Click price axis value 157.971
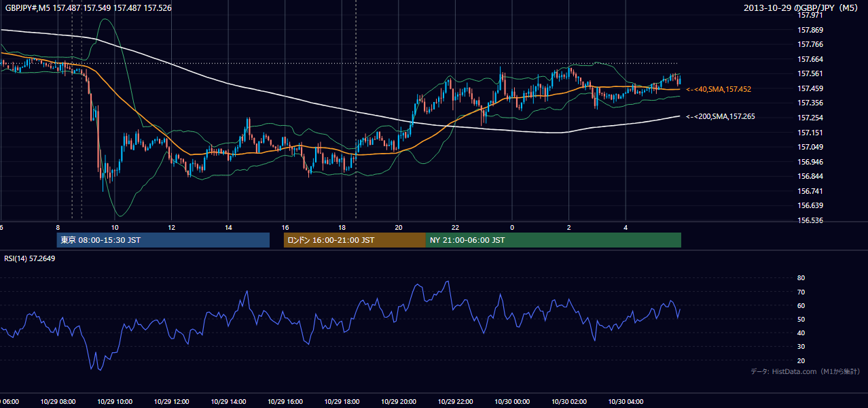Screen dimensions: 868x408 (x=810, y=15)
